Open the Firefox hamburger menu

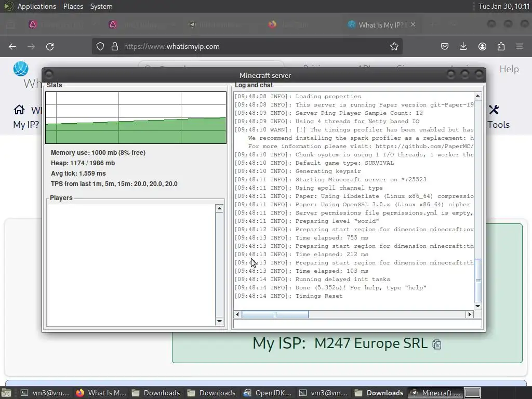(520, 46)
